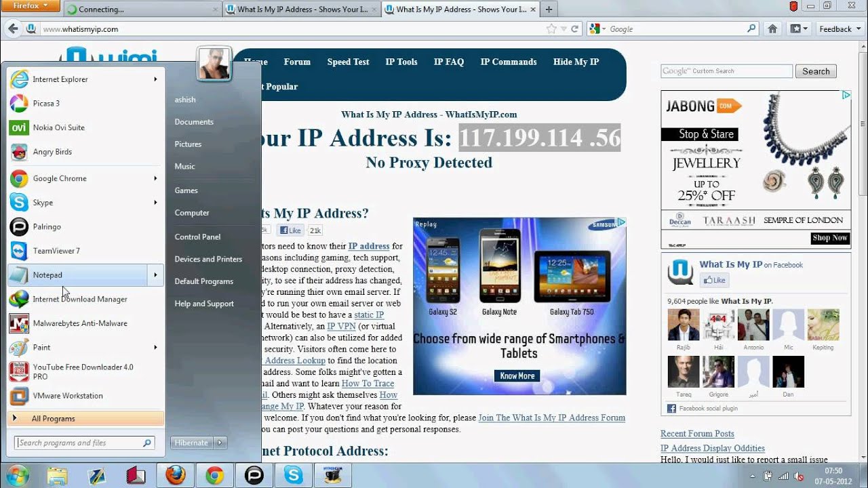
Task: Switch to the Connecting... tab
Action: pos(142,9)
